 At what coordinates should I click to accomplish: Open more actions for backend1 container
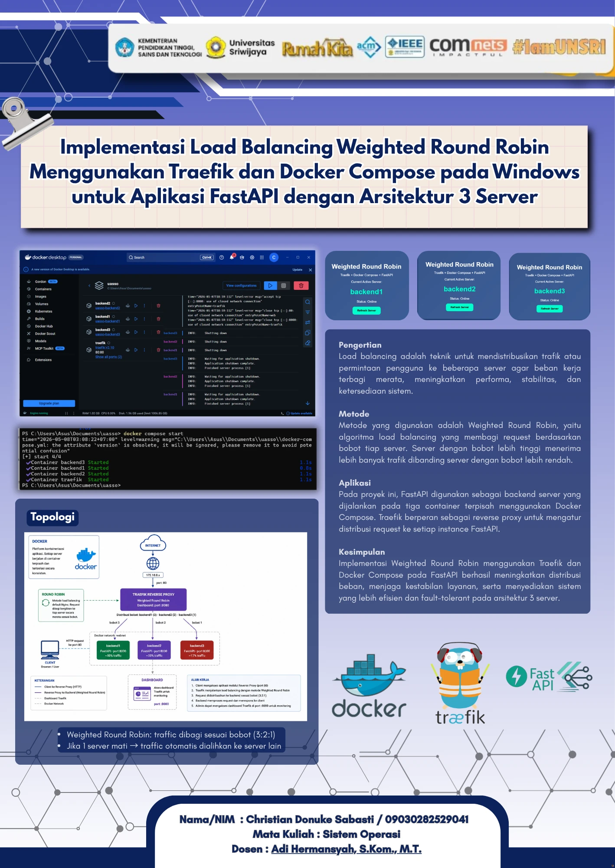pyautogui.click(x=144, y=319)
